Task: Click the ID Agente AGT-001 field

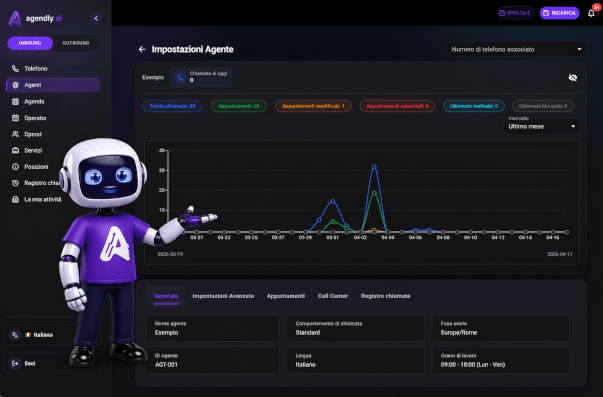Action: coord(213,360)
